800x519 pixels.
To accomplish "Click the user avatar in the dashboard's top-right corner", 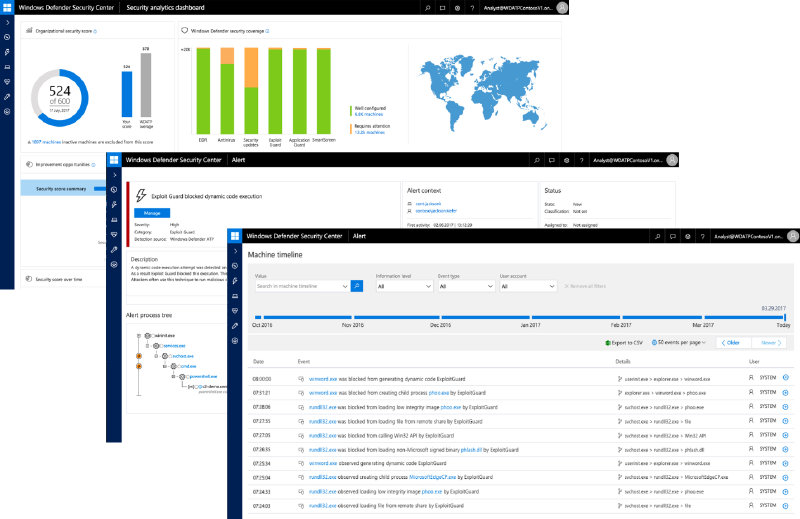I will (562, 7).
